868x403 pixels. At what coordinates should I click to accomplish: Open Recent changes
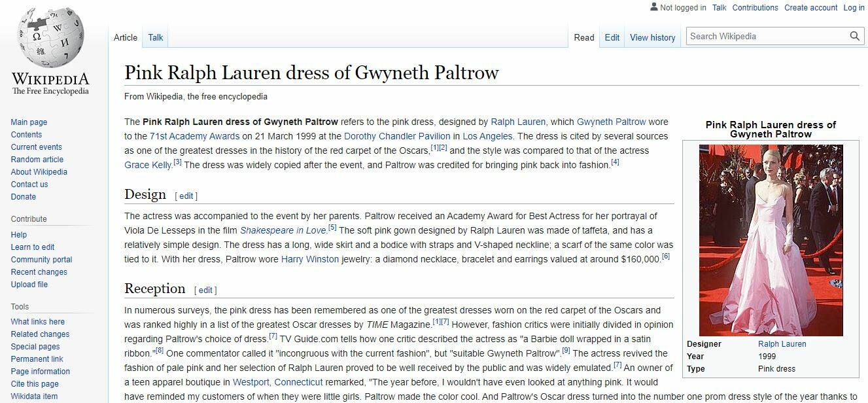point(39,272)
